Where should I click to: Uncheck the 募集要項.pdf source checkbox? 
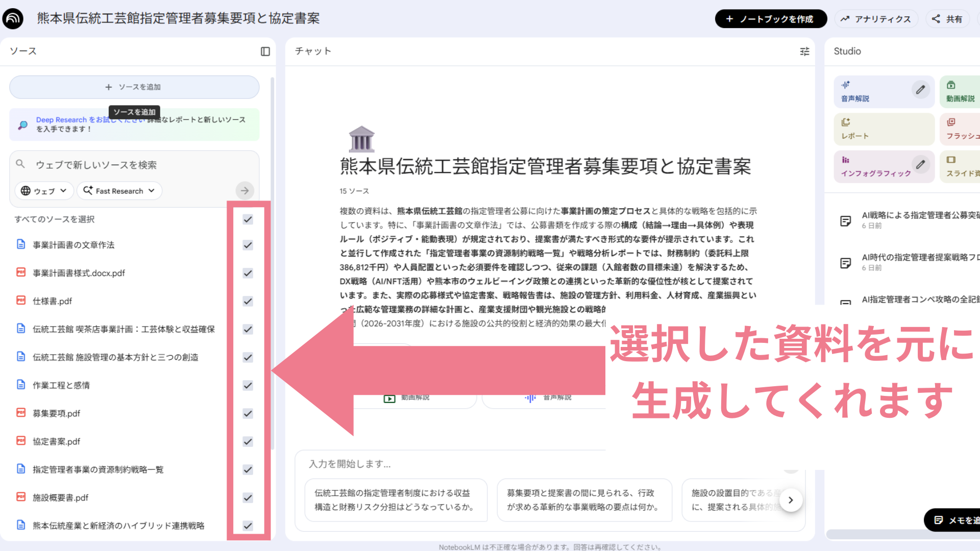click(x=248, y=413)
